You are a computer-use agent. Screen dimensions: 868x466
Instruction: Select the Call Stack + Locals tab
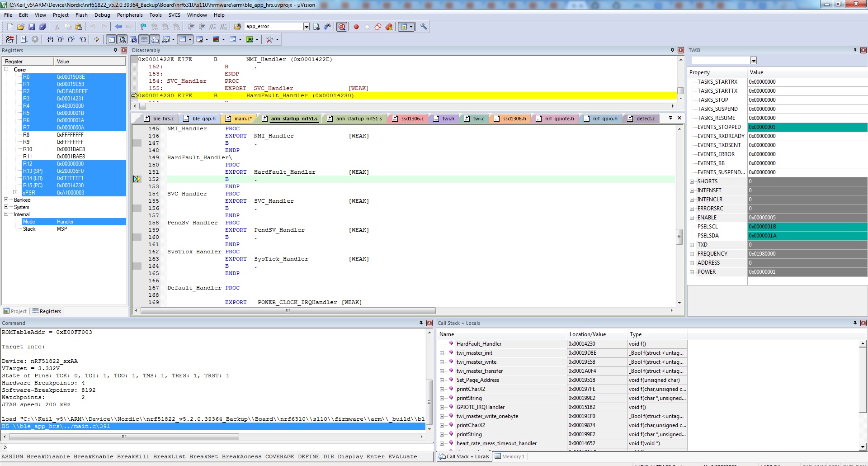[x=464, y=456]
